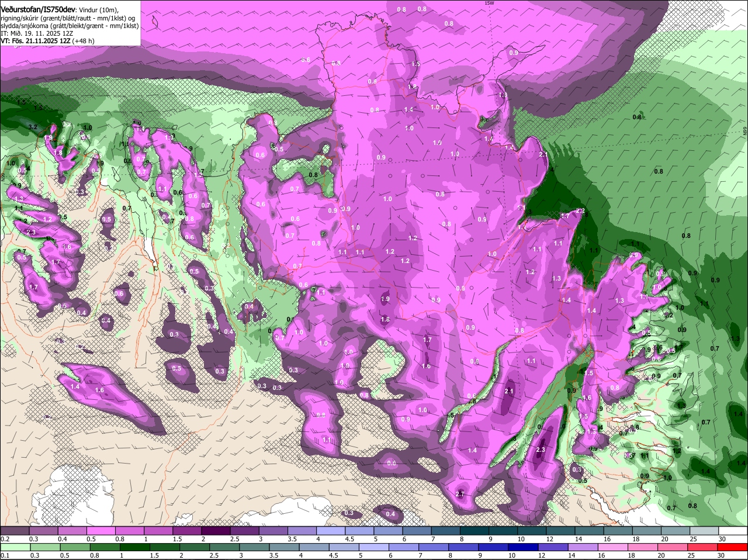Click the Veðurstofan/IS750dev title text

[39, 9]
